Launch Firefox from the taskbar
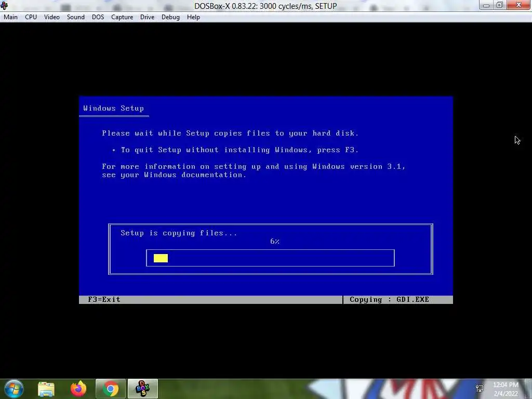The width and height of the screenshot is (532, 399). [x=78, y=389]
